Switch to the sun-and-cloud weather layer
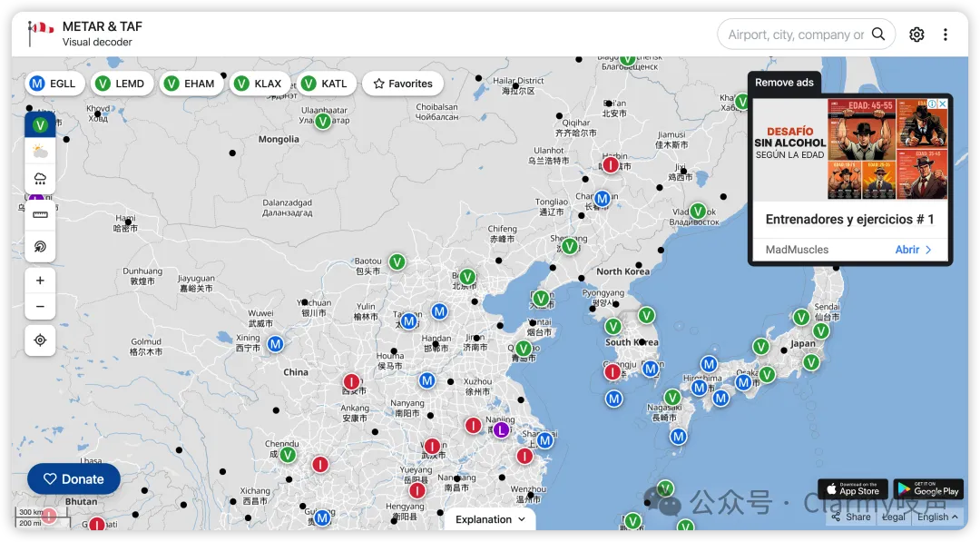 40,152
